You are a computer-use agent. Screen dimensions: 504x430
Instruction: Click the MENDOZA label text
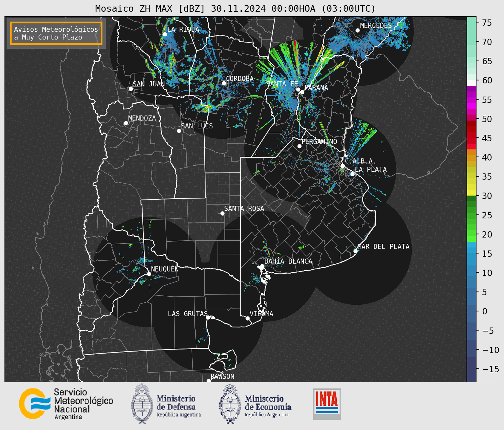142,118
